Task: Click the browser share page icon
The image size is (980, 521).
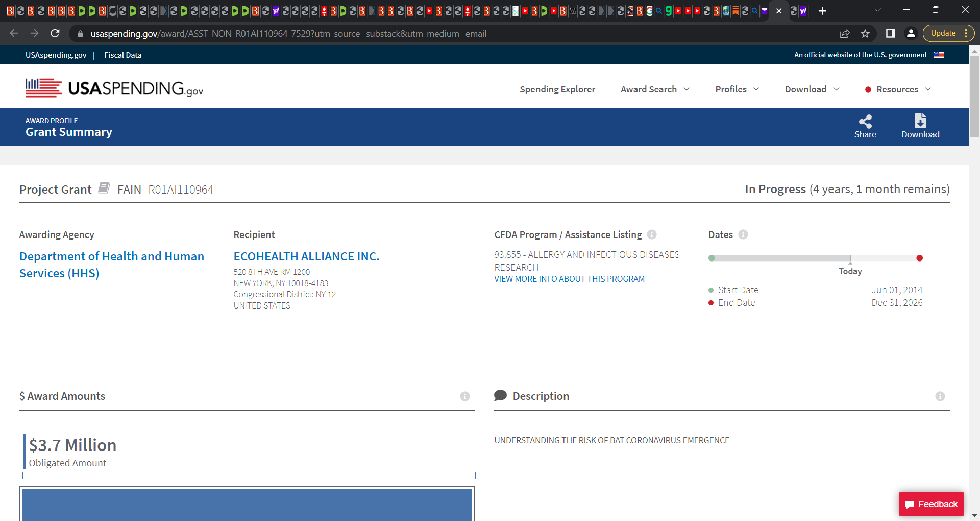Action: point(845,33)
